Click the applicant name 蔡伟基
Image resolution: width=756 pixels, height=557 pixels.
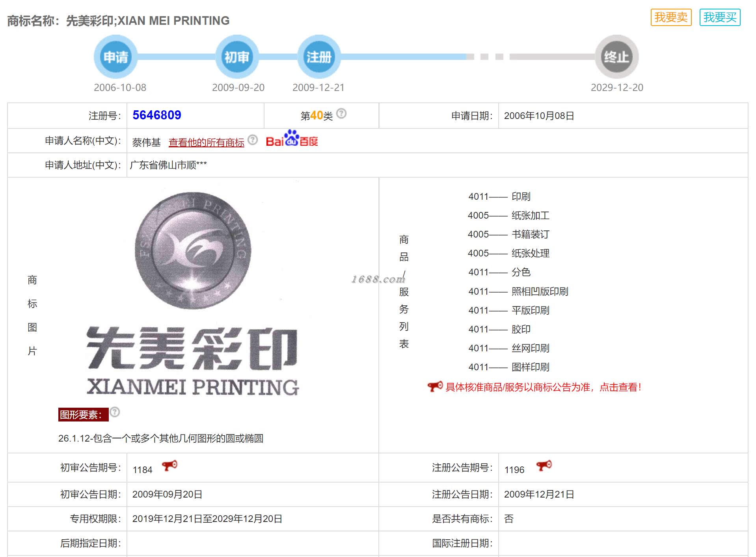[x=147, y=142]
